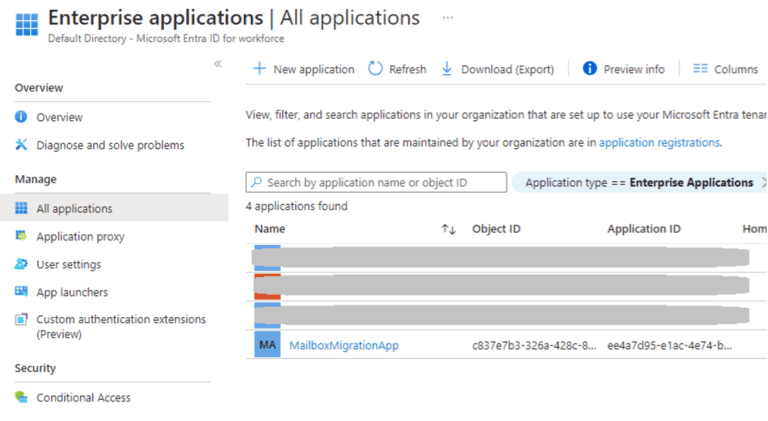Click the Preview info circle icon

point(590,69)
